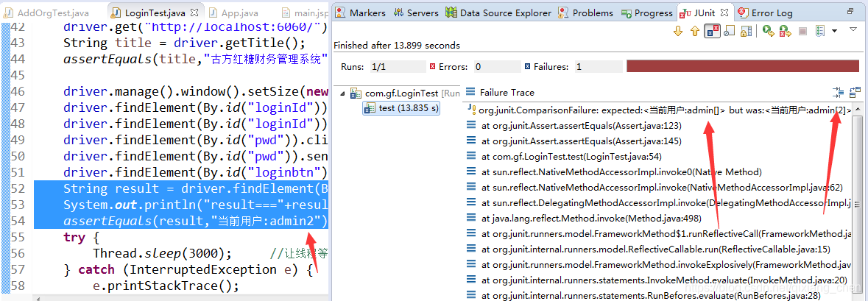Switch to the AddOrgTest.java editor tab
The height and width of the screenshot is (301, 868).
pos(48,13)
